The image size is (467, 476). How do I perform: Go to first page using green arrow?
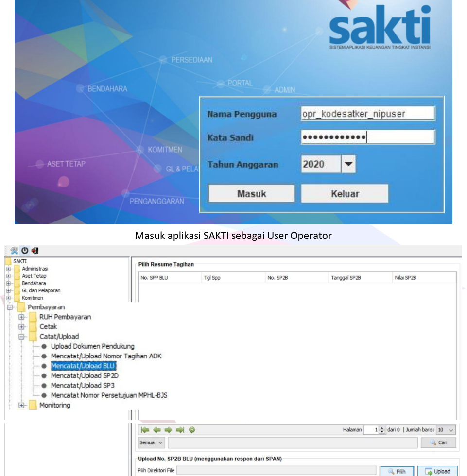pyautogui.click(x=144, y=430)
